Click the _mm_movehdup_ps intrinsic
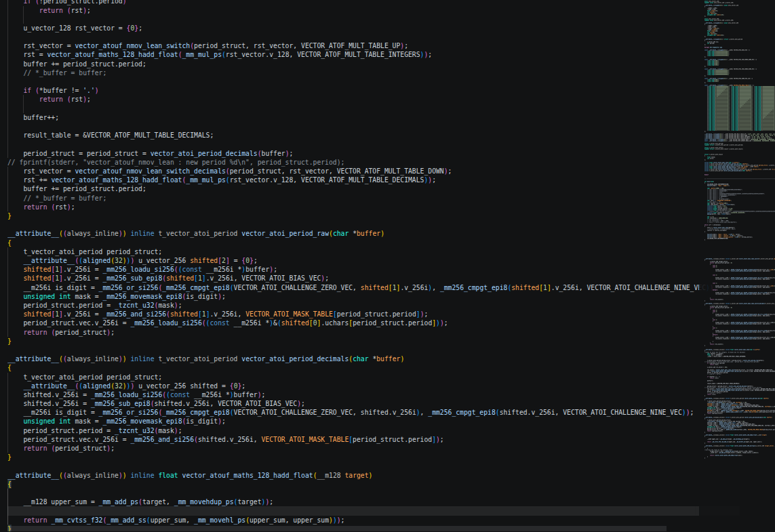The image size is (775, 532). click(203, 502)
